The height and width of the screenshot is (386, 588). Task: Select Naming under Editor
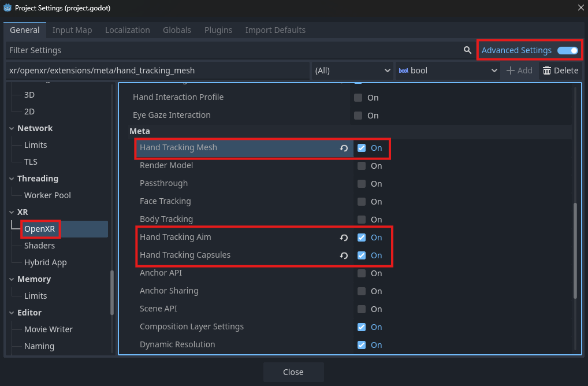(x=39, y=346)
